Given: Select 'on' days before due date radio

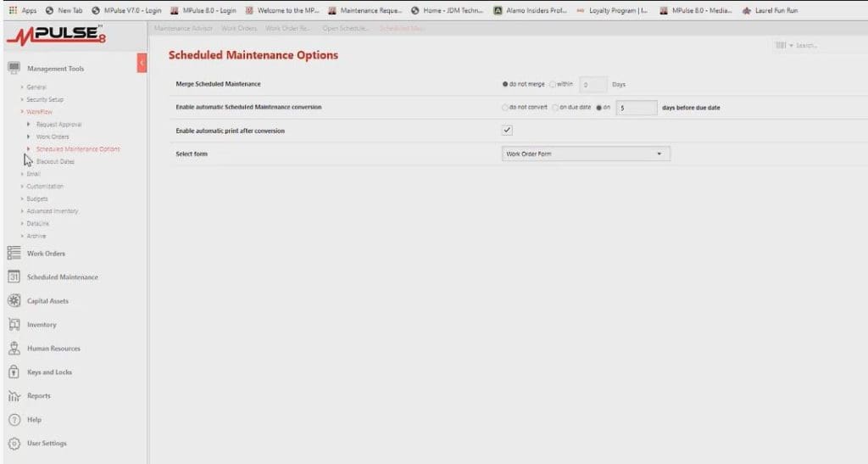Looking at the screenshot, I should pos(598,108).
